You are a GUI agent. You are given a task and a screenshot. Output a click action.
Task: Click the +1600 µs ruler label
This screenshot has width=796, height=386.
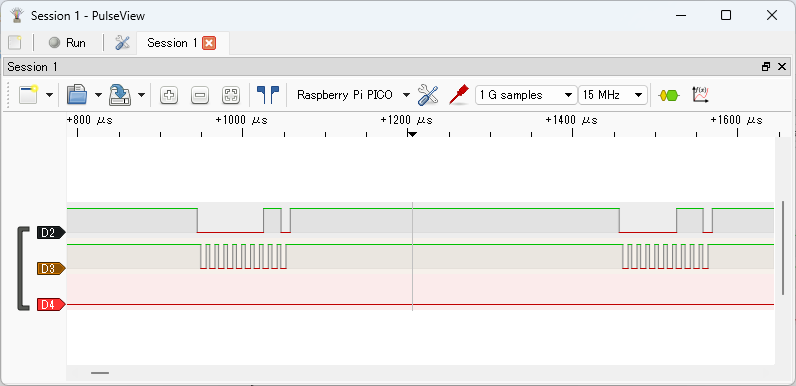pos(736,120)
